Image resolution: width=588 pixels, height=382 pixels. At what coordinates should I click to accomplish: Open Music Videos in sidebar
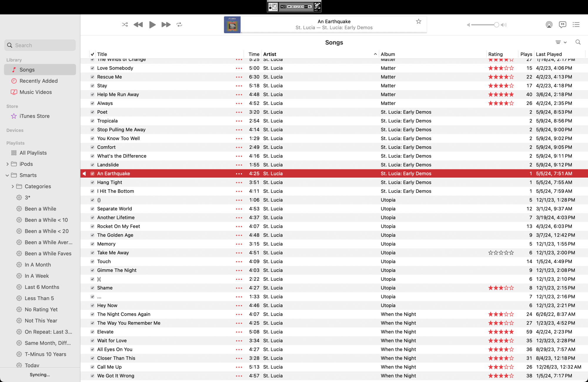pyautogui.click(x=40, y=92)
